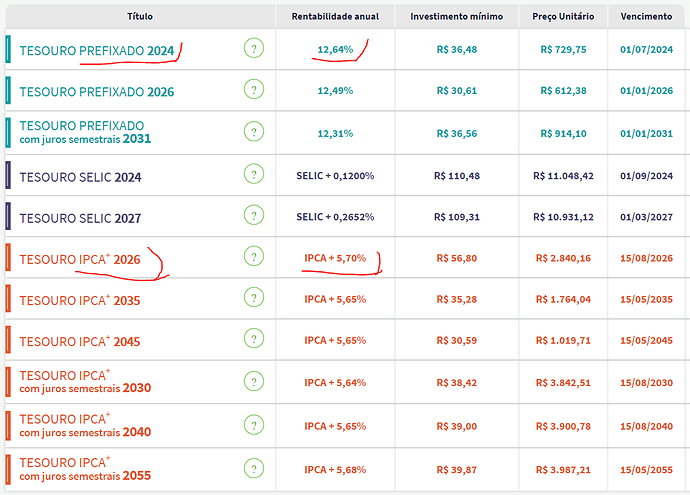Select maturity date 01/03/2027
This screenshot has height=495, width=690.
coord(646,216)
